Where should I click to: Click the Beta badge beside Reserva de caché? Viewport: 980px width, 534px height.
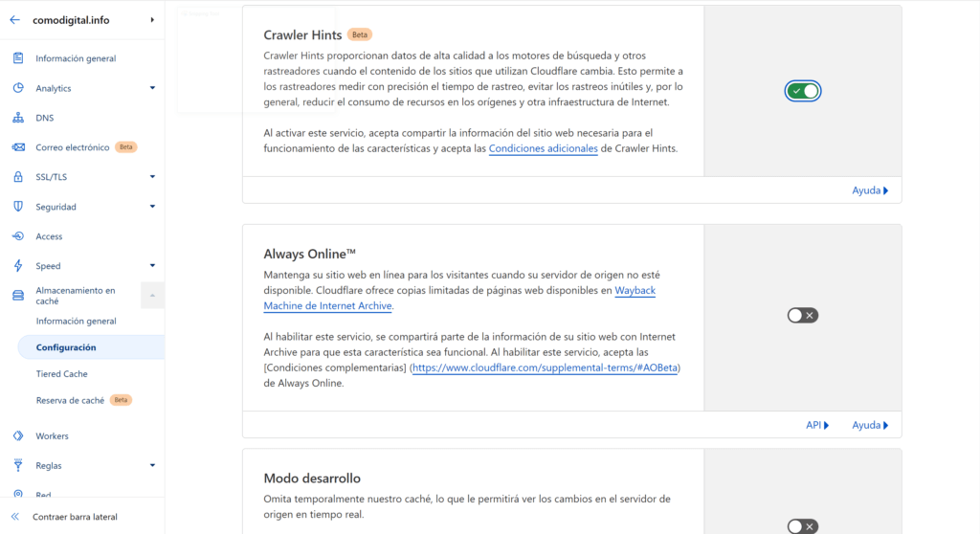click(121, 400)
